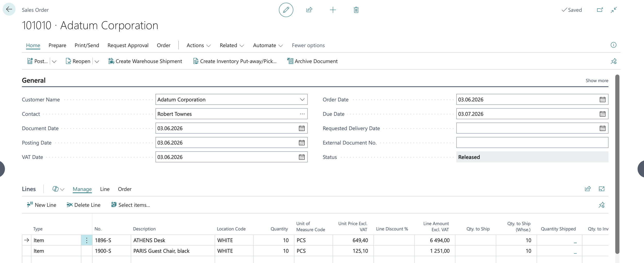
Task: Click pin icon in Lines toolbar
Action: (601, 205)
